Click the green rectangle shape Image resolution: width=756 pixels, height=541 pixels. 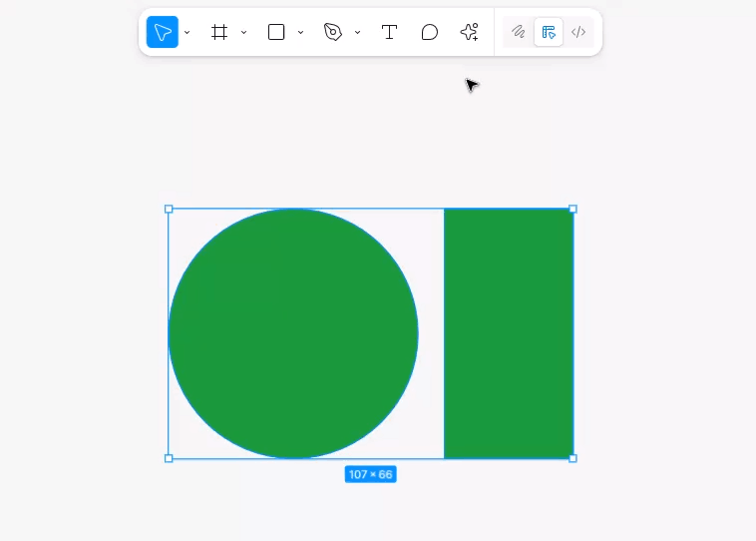pos(509,333)
